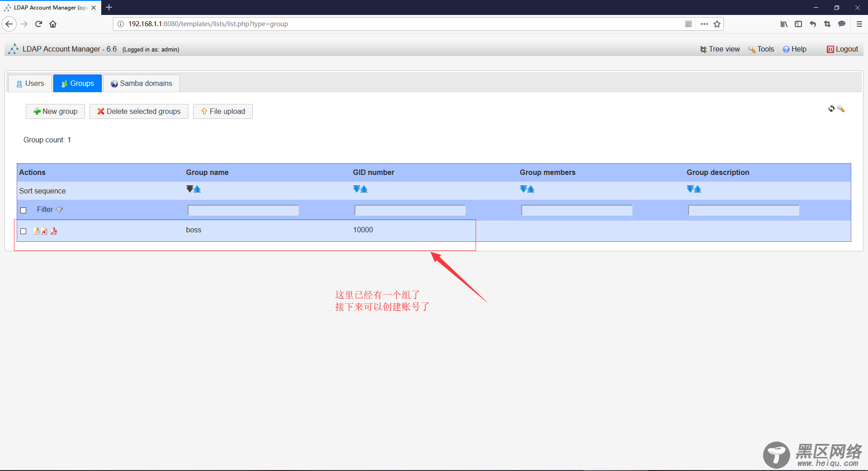This screenshot has width=868, height=471.
Task: Click the 'Group name' column header
Action: click(x=207, y=173)
